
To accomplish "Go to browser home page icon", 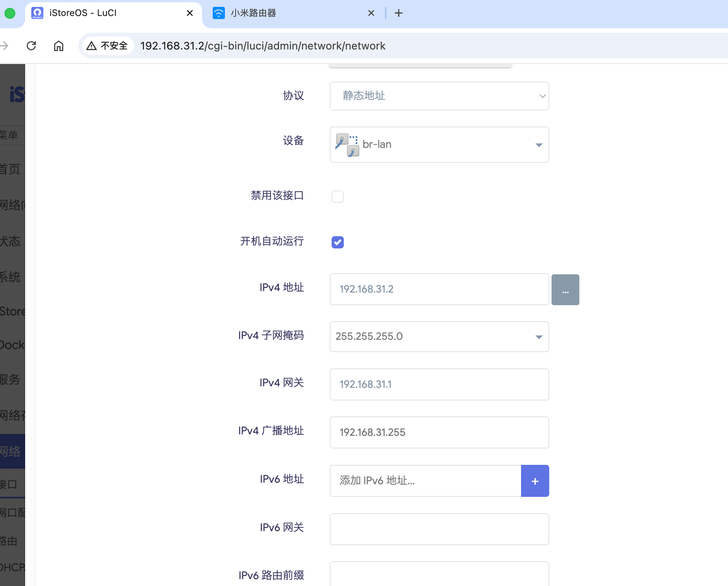I will tap(59, 46).
